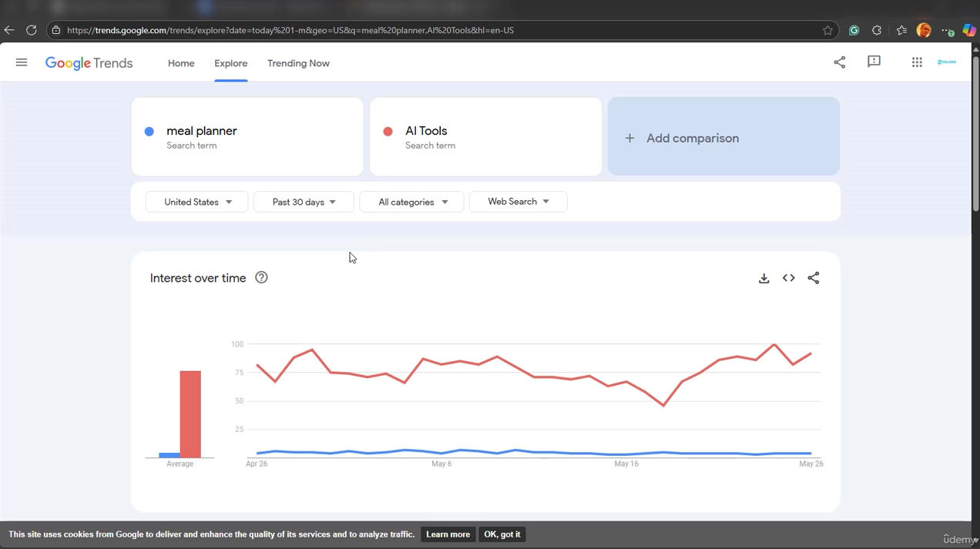
Task: Click the embed code icon
Action: [788, 278]
